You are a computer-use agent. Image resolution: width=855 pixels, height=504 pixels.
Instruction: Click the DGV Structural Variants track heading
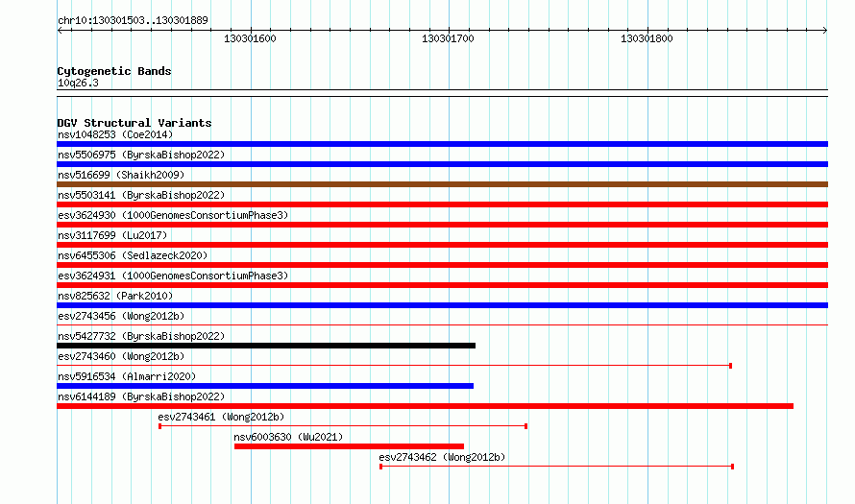tap(134, 123)
